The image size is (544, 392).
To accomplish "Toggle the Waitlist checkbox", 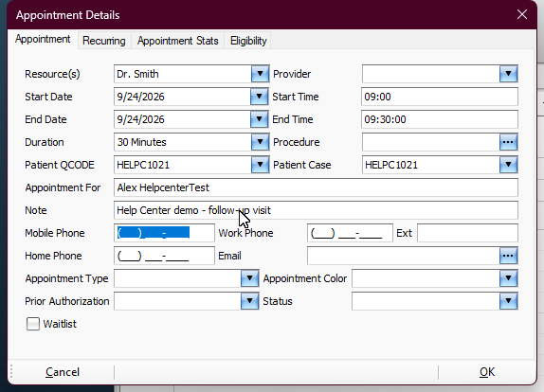I will (x=33, y=324).
